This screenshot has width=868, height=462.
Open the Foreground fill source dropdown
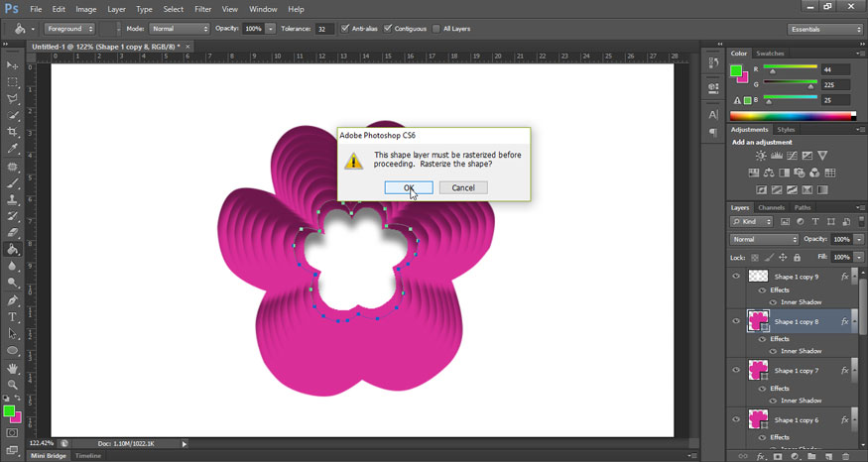coord(70,29)
